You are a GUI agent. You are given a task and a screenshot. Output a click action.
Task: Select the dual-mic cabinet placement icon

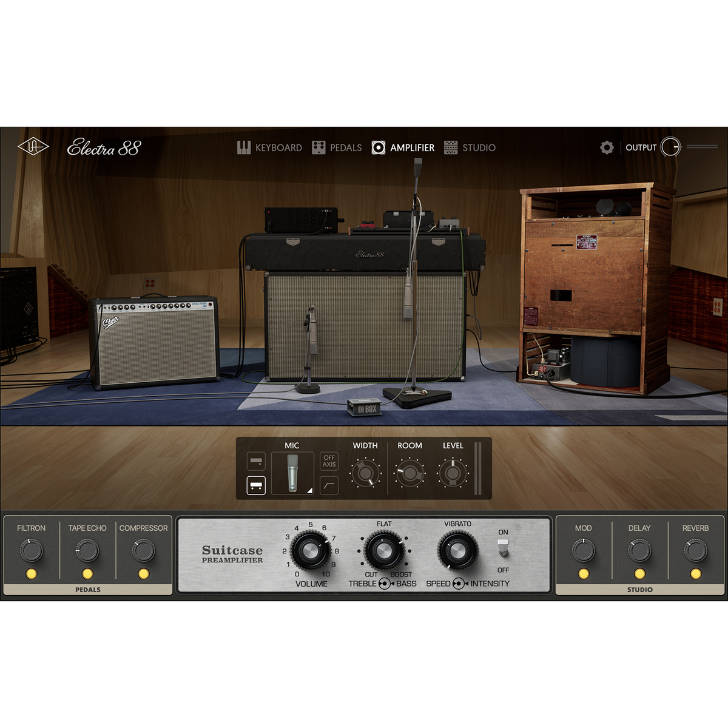click(x=256, y=485)
